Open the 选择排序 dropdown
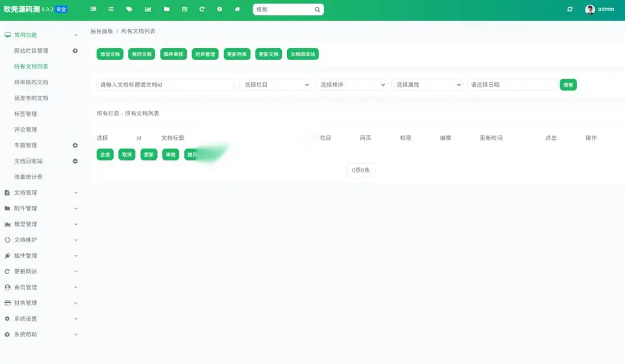Image resolution: width=625 pixels, height=364 pixels. [x=351, y=84]
